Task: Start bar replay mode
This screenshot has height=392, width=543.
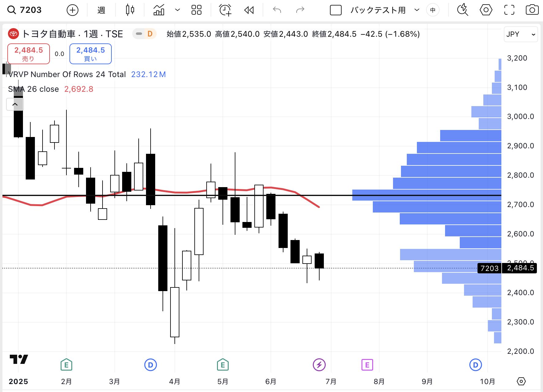Action: pyautogui.click(x=249, y=10)
